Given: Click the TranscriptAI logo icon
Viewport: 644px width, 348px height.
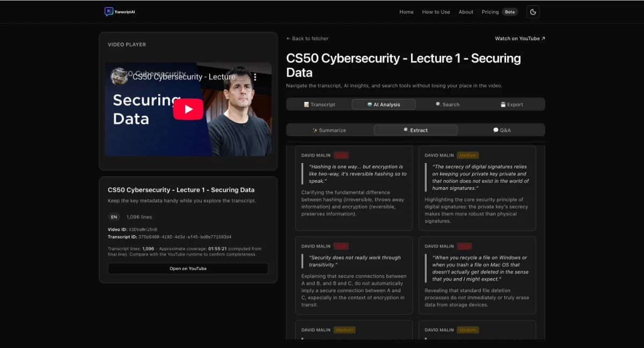Looking at the screenshot, I should tap(109, 12).
